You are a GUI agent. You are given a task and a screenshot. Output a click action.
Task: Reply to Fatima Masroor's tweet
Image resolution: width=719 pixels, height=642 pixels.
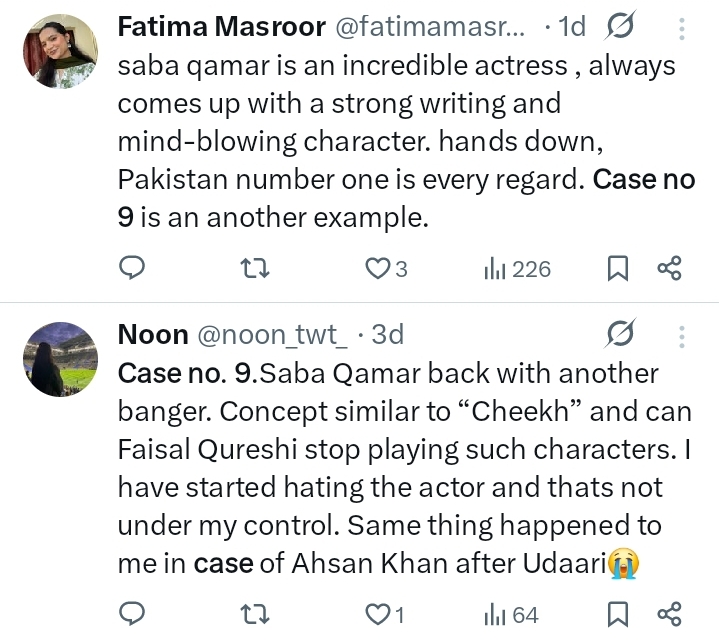tap(132, 268)
